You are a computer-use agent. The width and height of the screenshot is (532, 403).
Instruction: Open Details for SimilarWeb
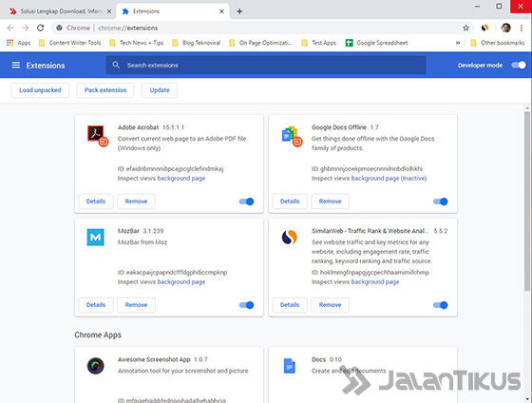[x=290, y=304]
